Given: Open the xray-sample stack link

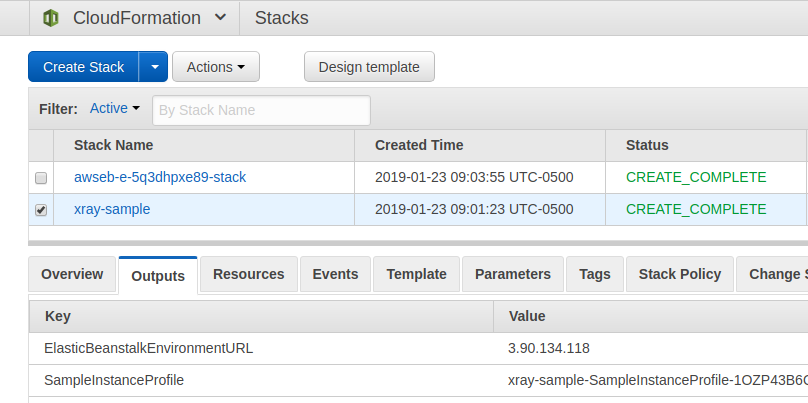Looking at the screenshot, I should point(112,209).
